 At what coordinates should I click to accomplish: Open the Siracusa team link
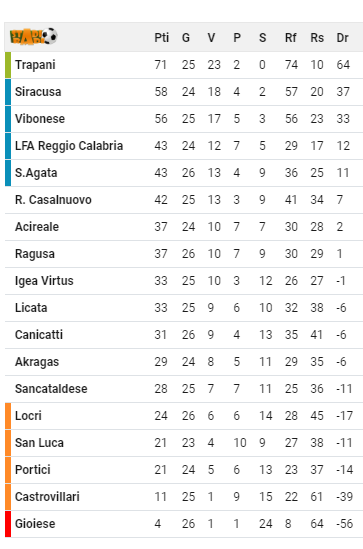38,92
